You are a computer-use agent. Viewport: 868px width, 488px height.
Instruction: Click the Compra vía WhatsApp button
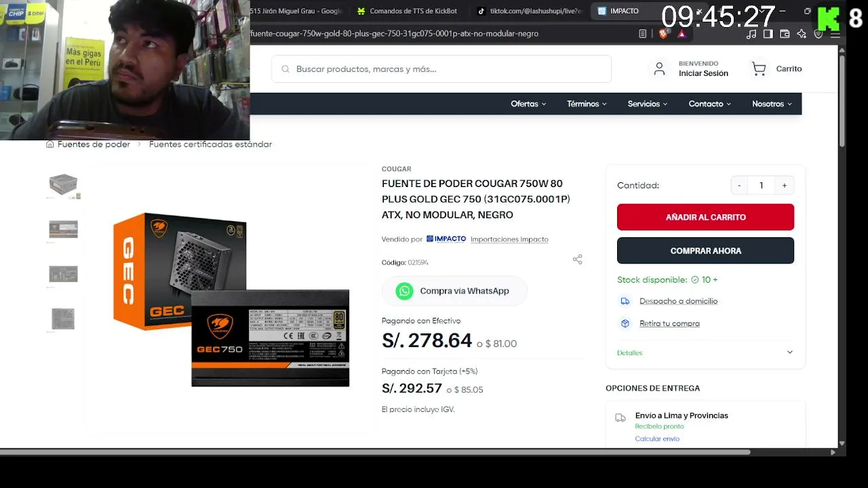point(454,291)
